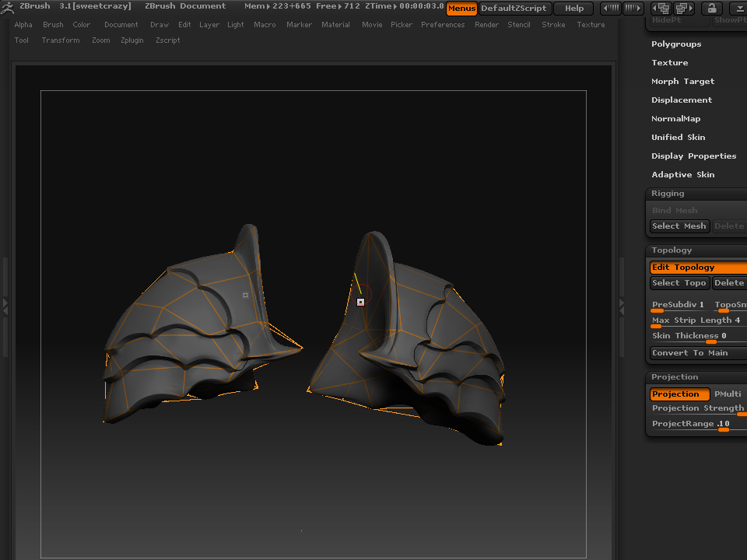Adjust the Max Strip Length slider

(x=699, y=321)
